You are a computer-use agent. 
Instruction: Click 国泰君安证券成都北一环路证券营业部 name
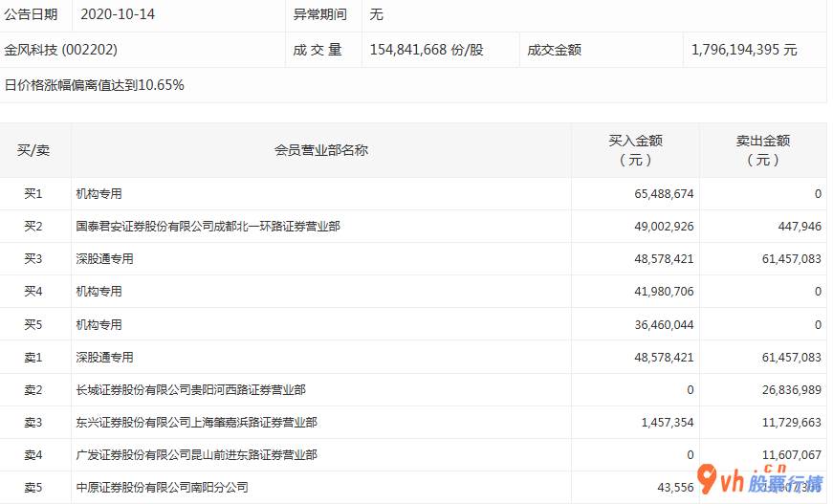tap(208, 227)
